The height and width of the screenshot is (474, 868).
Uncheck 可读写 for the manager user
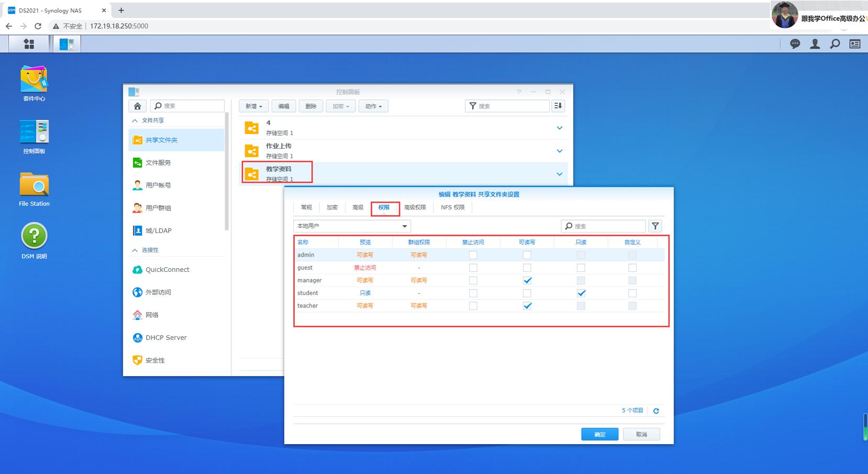(x=527, y=280)
